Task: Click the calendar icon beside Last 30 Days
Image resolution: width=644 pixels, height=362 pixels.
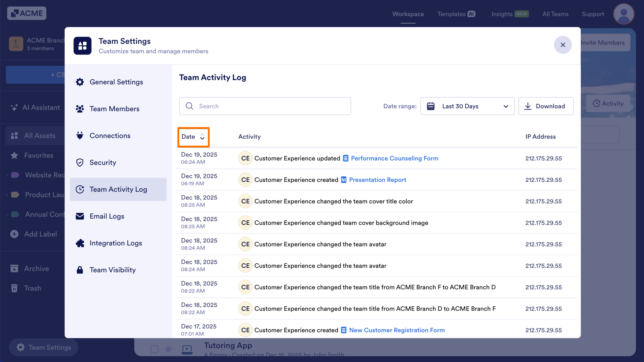Action: coord(430,106)
